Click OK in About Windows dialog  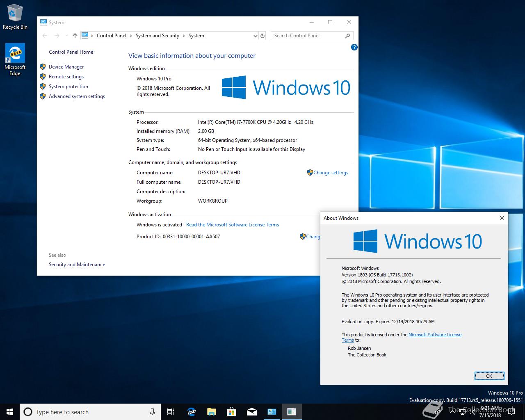coord(489,376)
